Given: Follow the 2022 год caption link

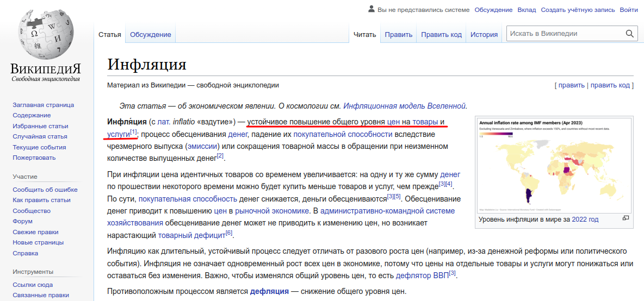Looking at the screenshot, I should [x=585, y=220].
